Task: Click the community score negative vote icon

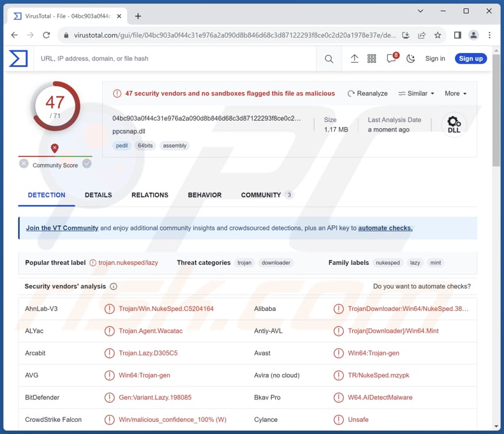Action: [x=24, y=163]
